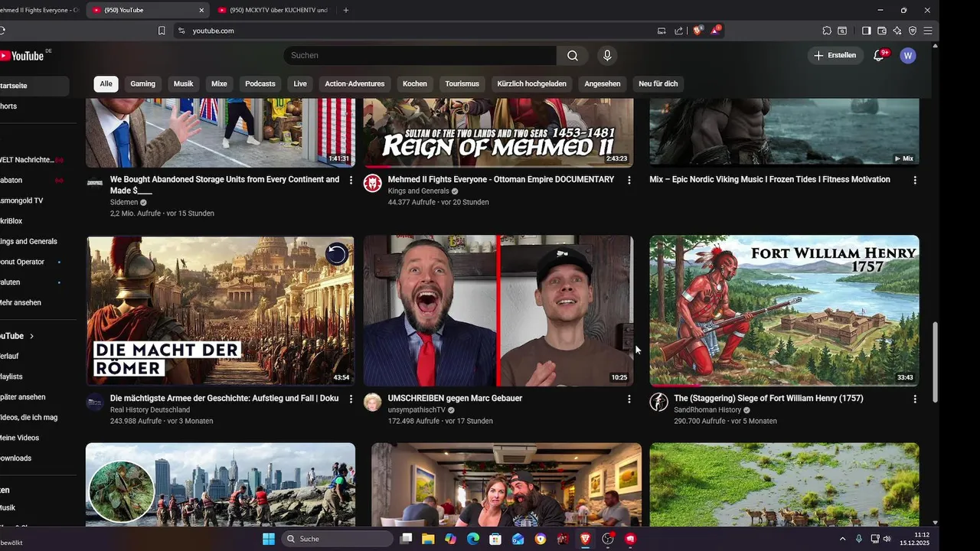Open the account avatar menu
The width and height of the screenshot is (980, 551).
tap(908, 55)
